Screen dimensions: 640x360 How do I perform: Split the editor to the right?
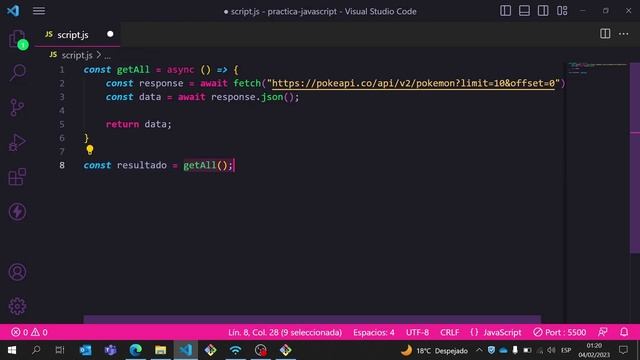click(605, 34)
